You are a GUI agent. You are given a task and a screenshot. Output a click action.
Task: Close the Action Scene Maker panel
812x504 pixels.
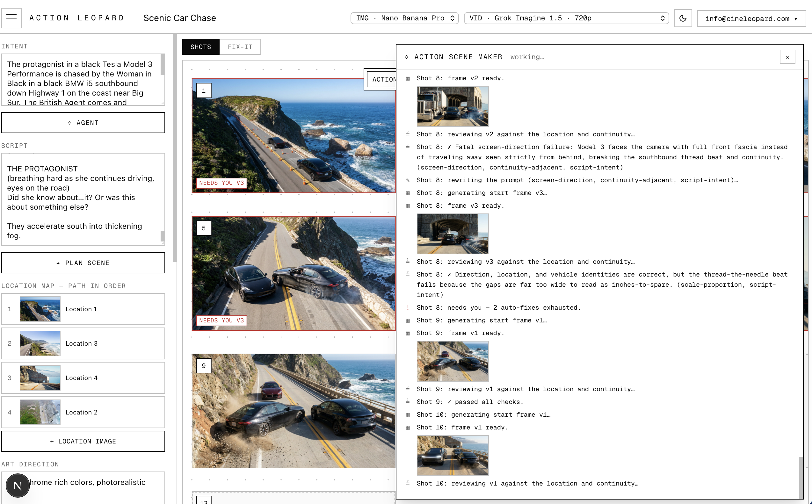pos(787,57)
